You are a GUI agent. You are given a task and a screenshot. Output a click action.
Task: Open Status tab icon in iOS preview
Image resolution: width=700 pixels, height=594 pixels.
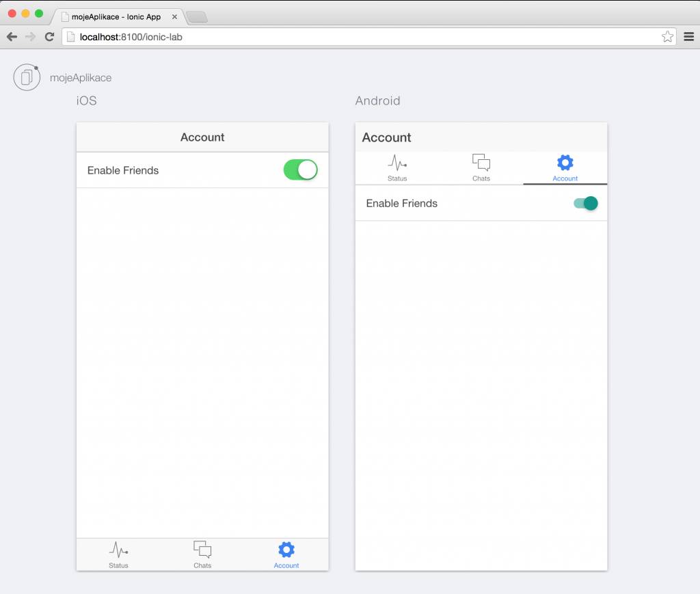(x=118, y=550)
